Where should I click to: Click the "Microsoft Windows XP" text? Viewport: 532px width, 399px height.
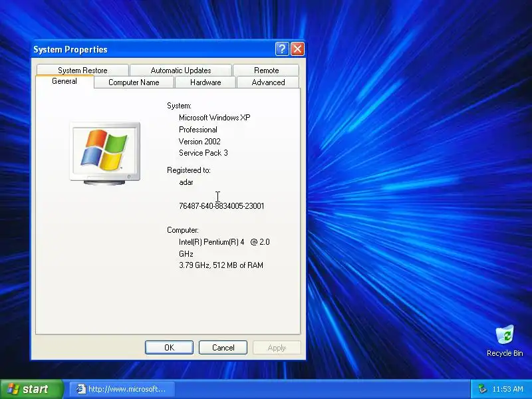[x=214, y=118]
